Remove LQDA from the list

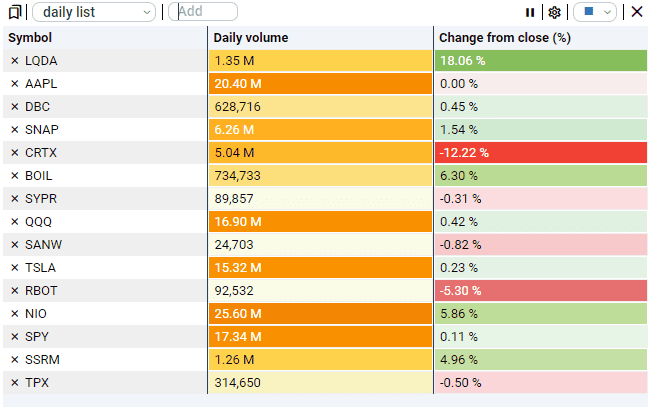pos(14,61)
